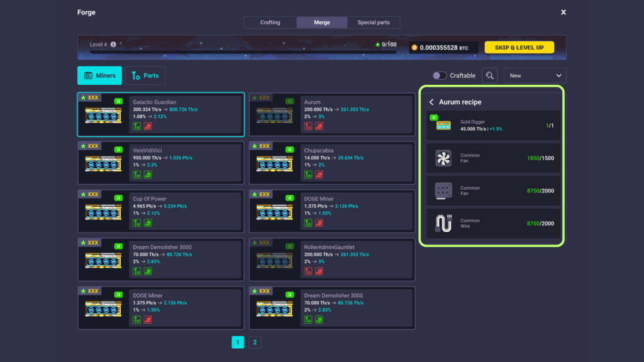The image size is (644, 362).
Task: Click the Level 4 info icon
Action: [113, 45]
